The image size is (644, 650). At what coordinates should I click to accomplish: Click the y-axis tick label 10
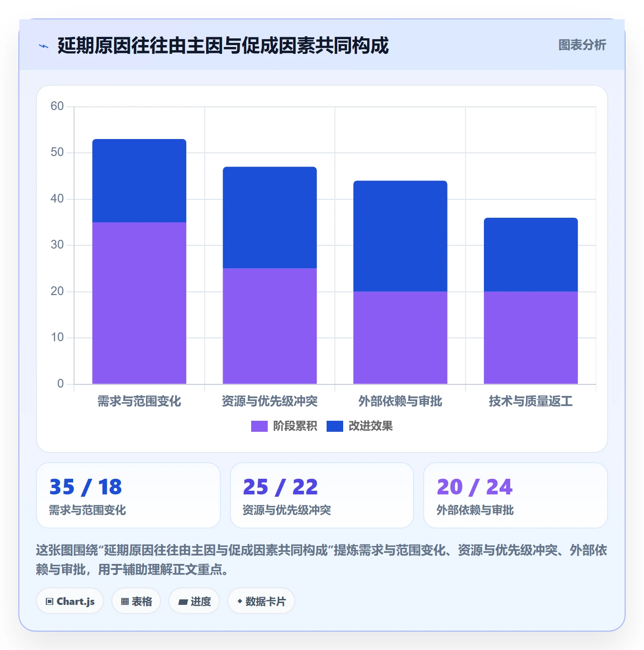[x=57, y=337]
